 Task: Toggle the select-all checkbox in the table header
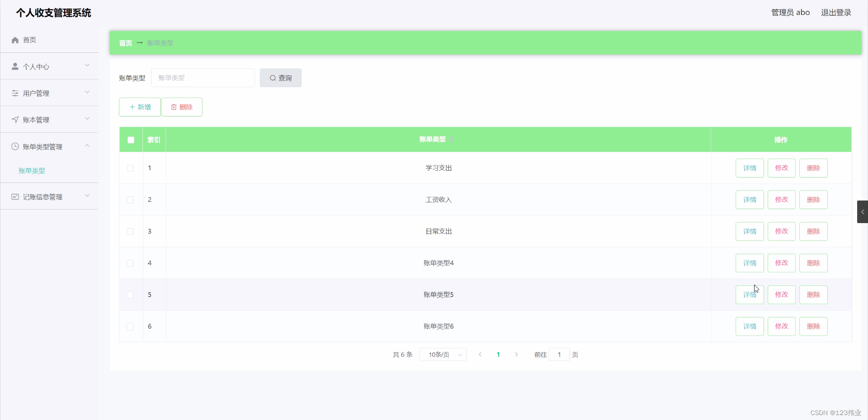pos(130,140)
